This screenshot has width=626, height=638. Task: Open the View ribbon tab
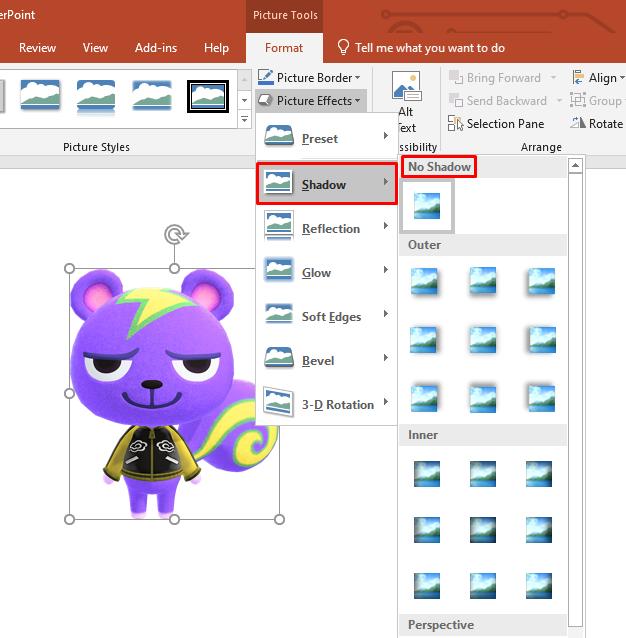(x=95, y=48)
